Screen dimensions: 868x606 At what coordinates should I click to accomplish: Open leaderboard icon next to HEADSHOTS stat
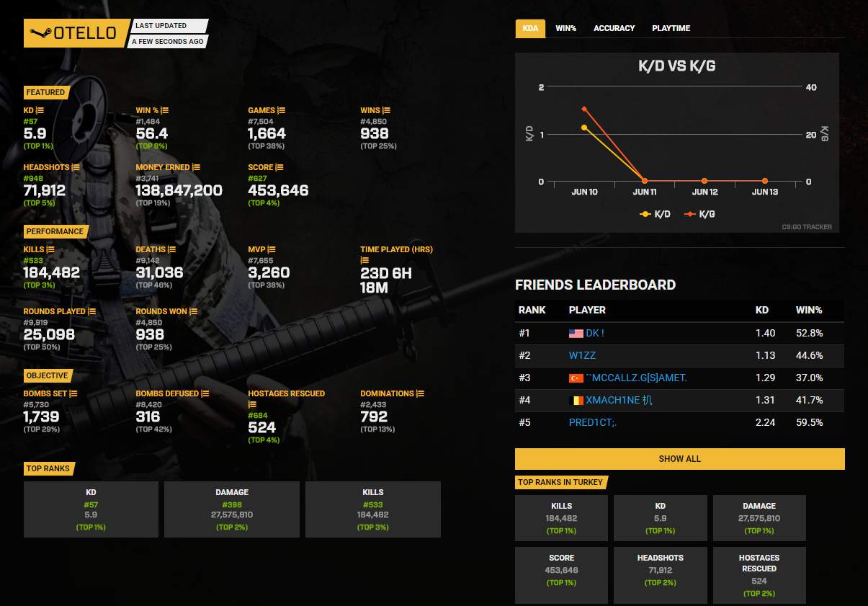76,167
